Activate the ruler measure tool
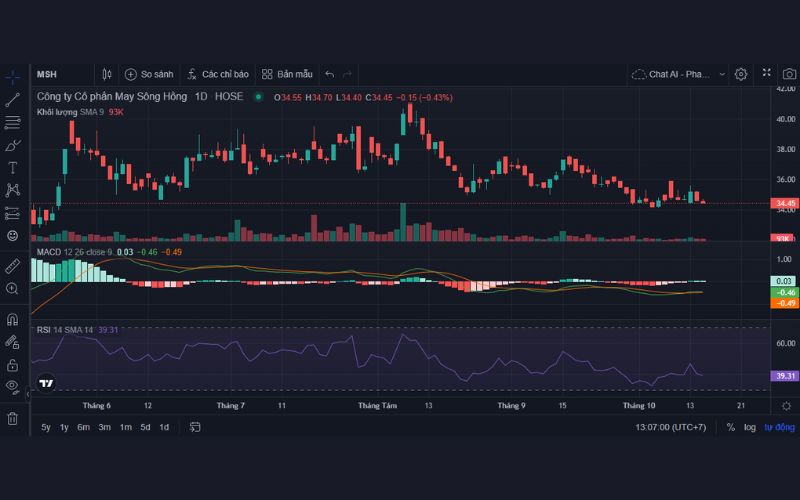Viewport: 800px width, 500px height. click(x=13, y=266)
